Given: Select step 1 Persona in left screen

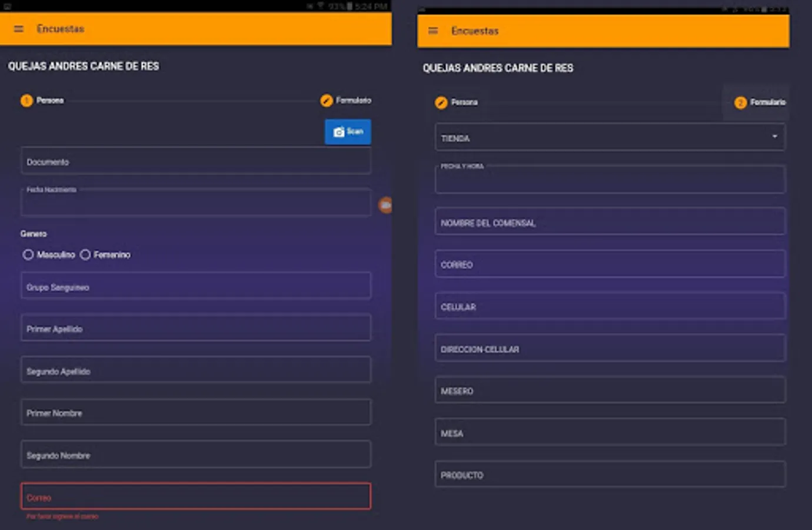Looking at the screenshot, I should click(42, 101).
